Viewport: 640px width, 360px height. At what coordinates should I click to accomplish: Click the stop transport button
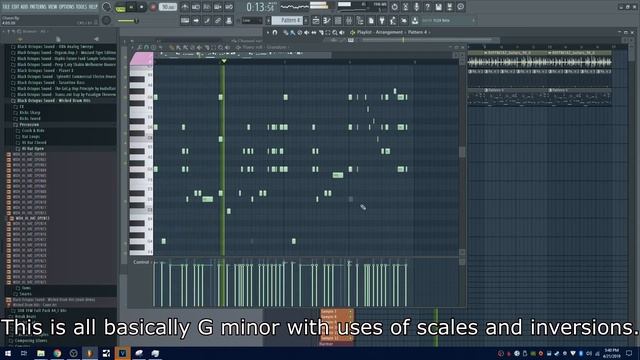(142, 7)
